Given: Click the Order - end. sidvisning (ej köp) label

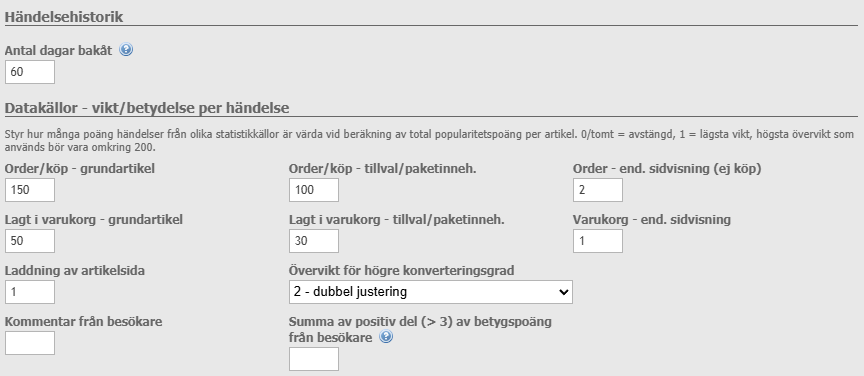Looking at the screenshot, I should 667,169.
